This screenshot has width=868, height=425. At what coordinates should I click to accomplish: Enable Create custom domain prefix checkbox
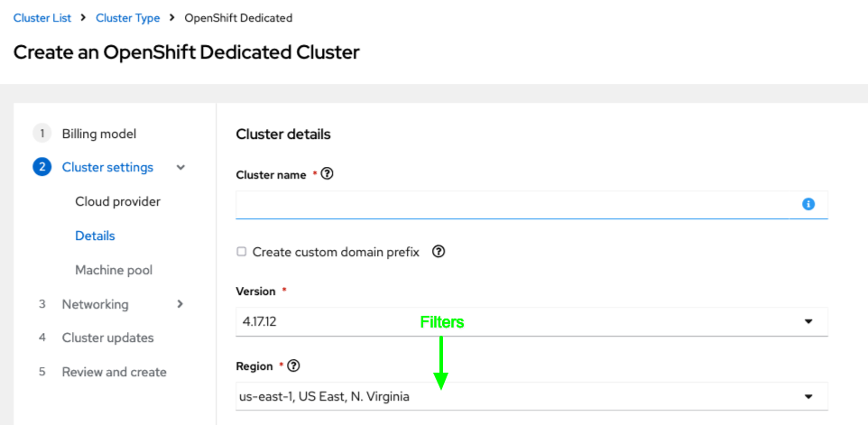click(x=242, y=252)
